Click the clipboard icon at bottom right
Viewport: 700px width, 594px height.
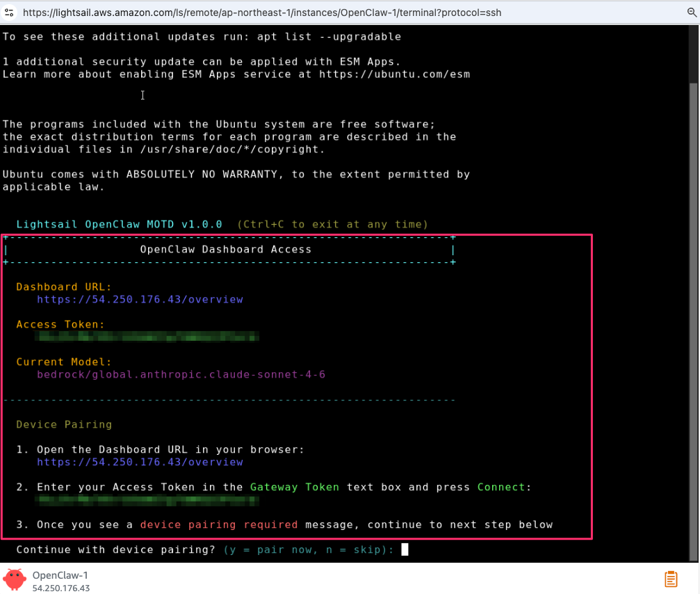[671, 579]
